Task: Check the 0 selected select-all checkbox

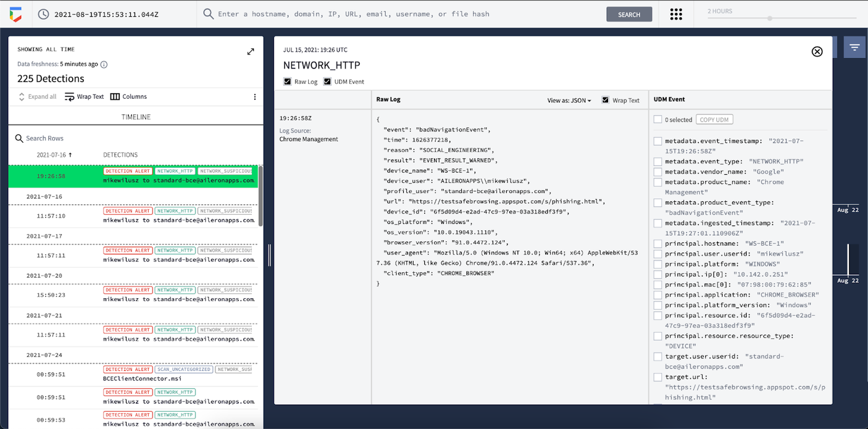Action: pos(658,120)
